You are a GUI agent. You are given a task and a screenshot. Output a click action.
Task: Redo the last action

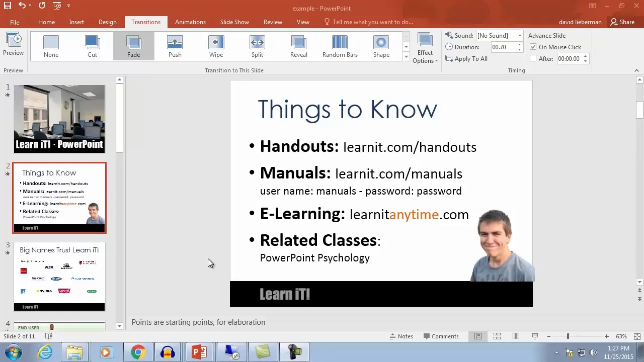[42, 6]
